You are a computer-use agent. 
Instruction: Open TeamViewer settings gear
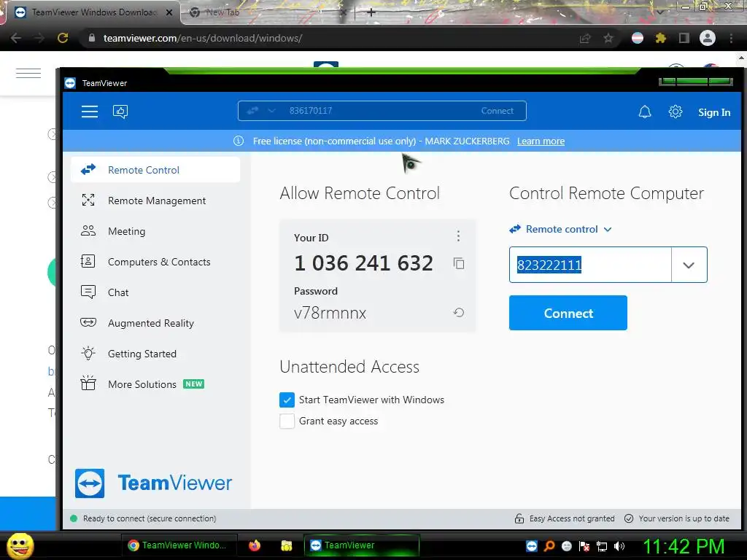pos(675,112)
